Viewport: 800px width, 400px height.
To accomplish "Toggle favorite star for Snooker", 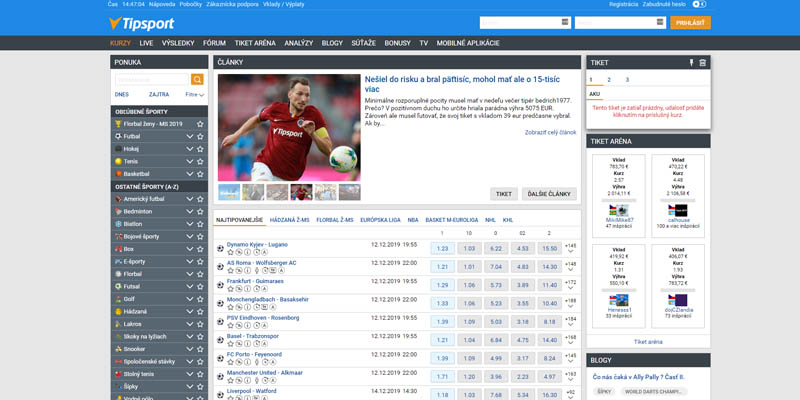I will pos(200,349).
